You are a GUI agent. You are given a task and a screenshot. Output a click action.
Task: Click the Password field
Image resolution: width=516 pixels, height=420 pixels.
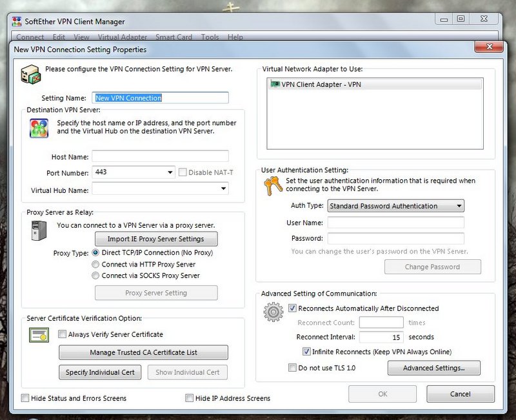pyautogui.click(x=396, y=238)
